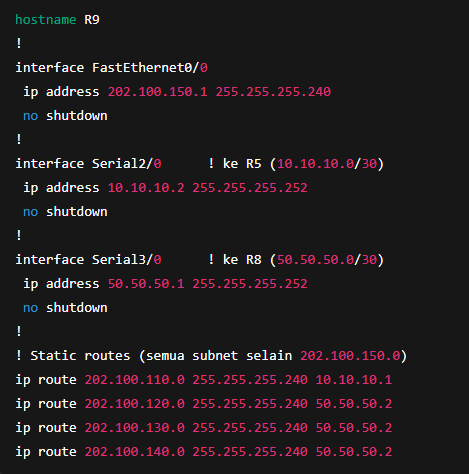Screen dimensions: 469x474
Task: Select route destination '202.100.110.0'
Action: pos(134,380)
